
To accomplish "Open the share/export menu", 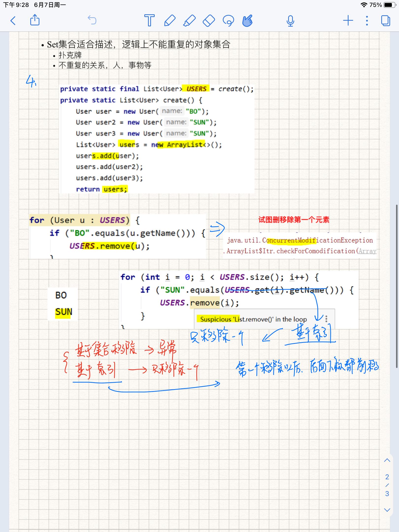I will (35, 20).
